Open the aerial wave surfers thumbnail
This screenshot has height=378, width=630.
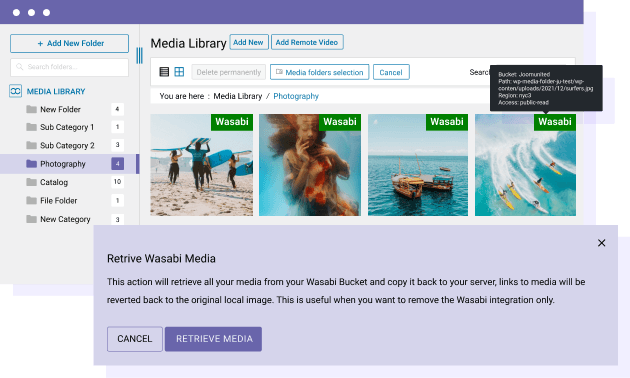pos(525,165)
